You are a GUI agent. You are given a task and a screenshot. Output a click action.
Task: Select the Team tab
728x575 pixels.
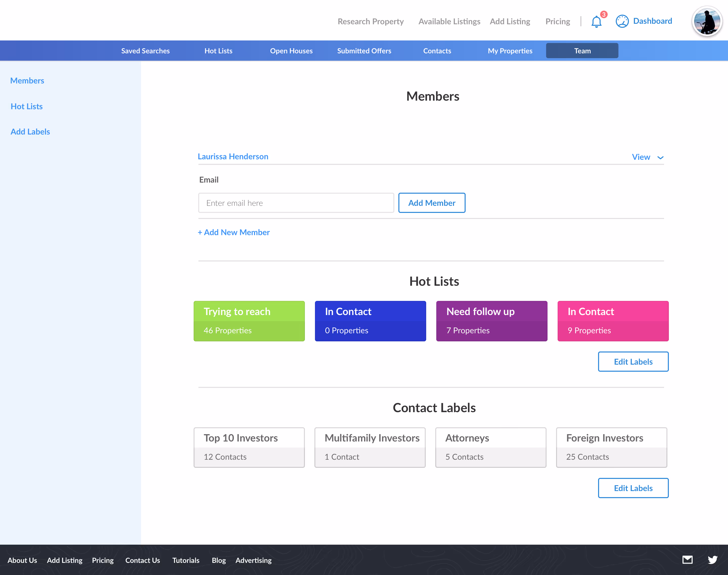582,51
